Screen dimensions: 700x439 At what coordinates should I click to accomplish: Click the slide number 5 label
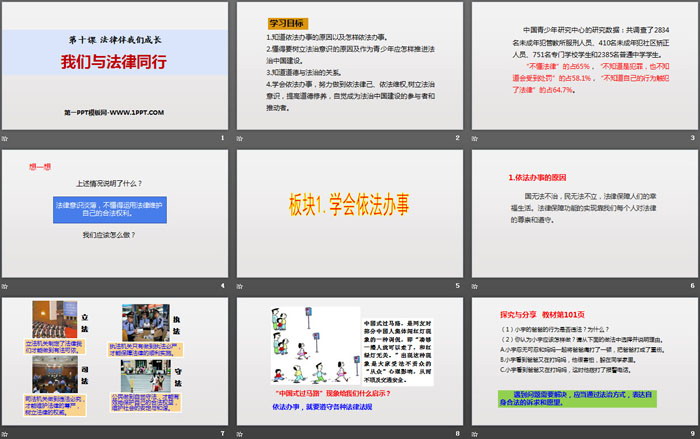point(456,286)
